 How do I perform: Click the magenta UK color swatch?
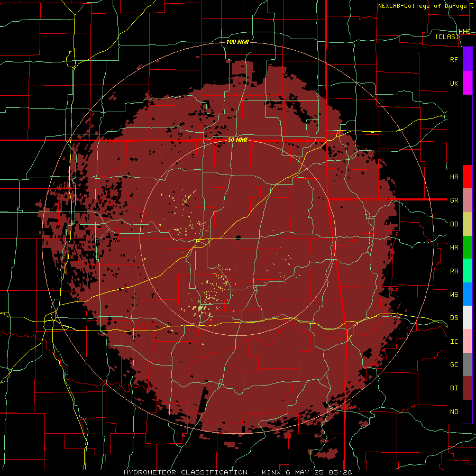pyautogui.click(x=467, y=83)
